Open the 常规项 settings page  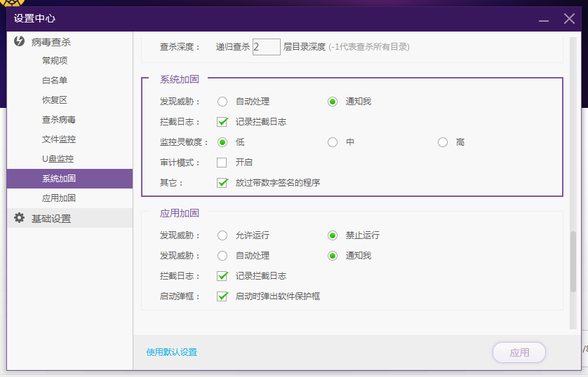55,61
